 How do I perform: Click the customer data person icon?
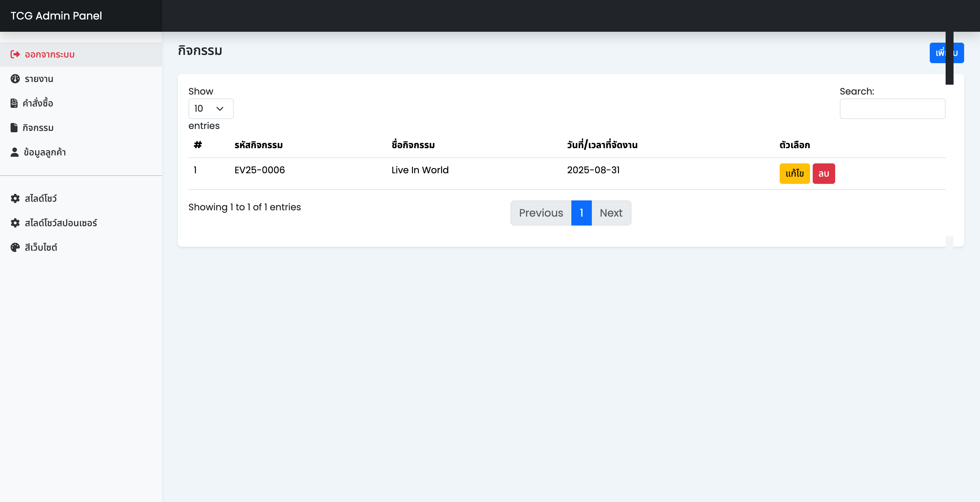[15, 152]
